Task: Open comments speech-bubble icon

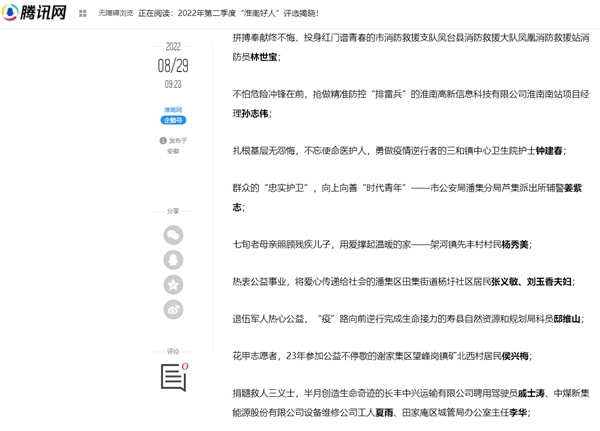Action: (172, 377)
